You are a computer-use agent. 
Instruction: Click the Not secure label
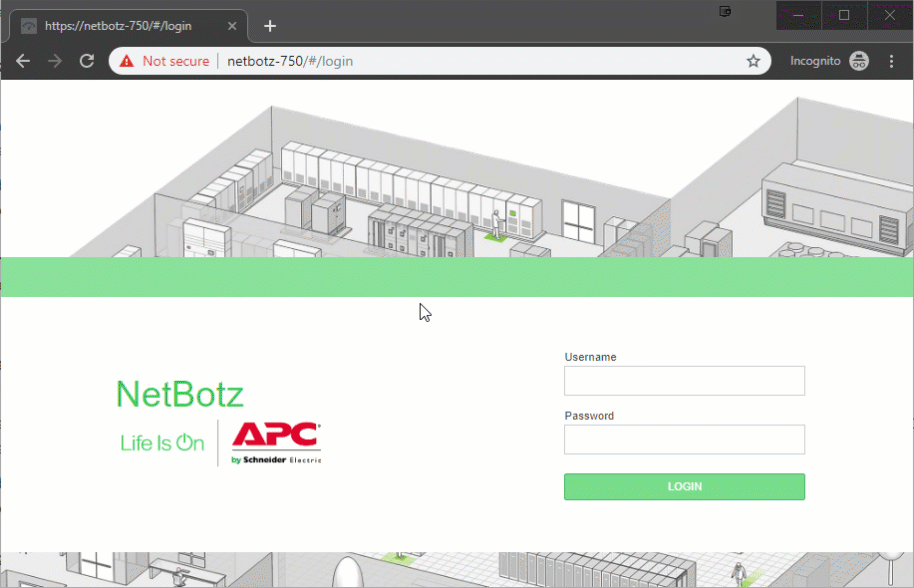[x=175, y=61]
